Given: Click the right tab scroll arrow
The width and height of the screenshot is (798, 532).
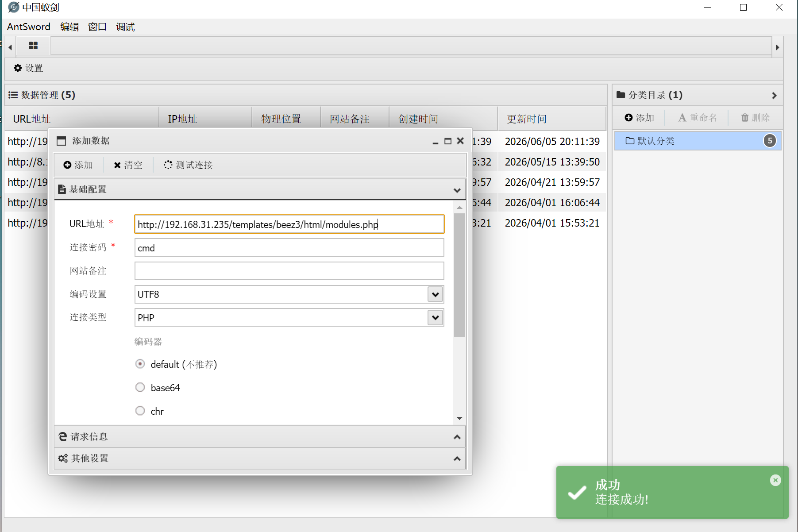Looking at the screenshot, I should coord(777,47).
